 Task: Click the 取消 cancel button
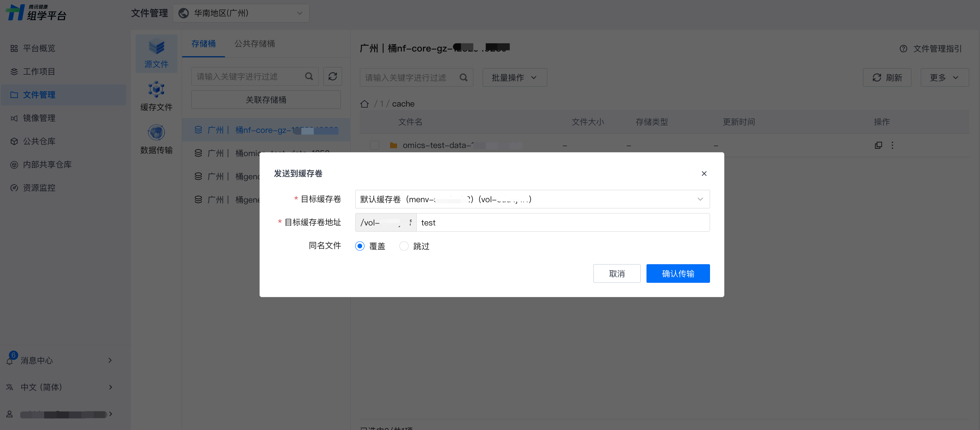616,273
